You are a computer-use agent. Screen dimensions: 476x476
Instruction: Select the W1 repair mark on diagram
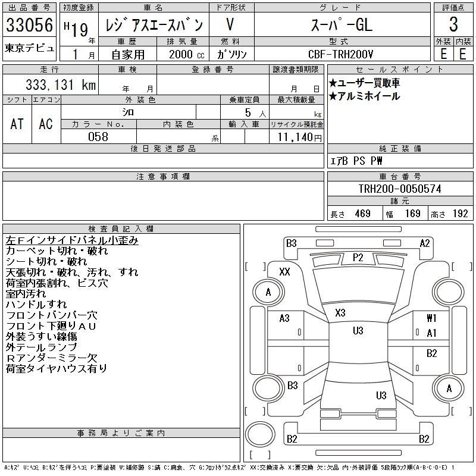pos(432,318)
